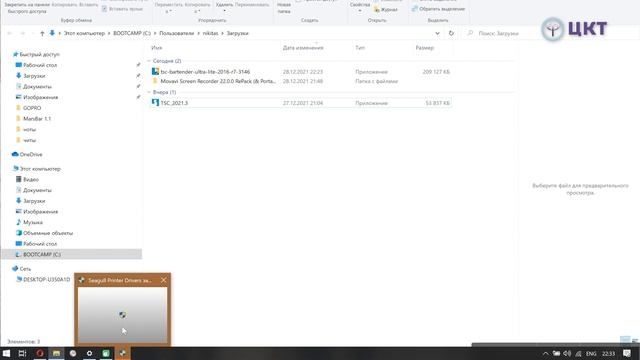Screen dimensions: 640x360
Task: Click Этот компьютер in address breadcrumb
Action: click(x=84, y=33)
